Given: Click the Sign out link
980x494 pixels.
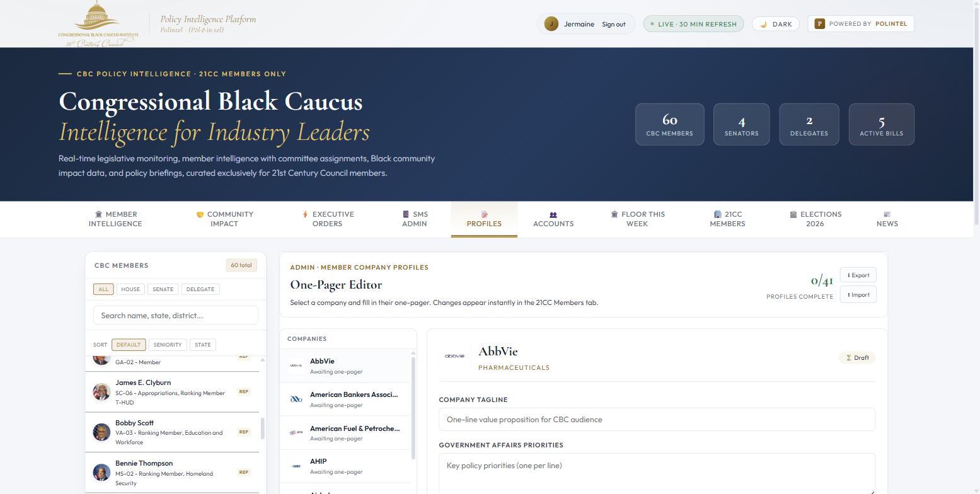Looking at the screenshot, I should point(614,25).
